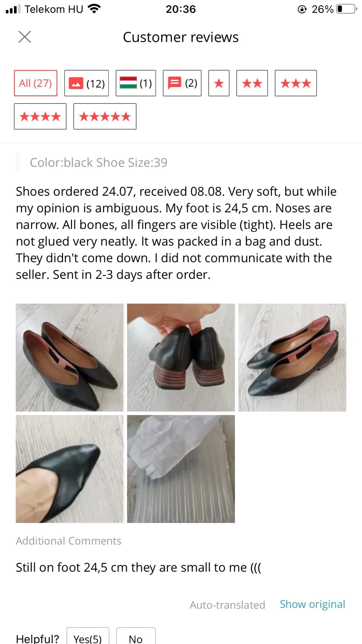Tap Show original link

[x=312, y=604]
